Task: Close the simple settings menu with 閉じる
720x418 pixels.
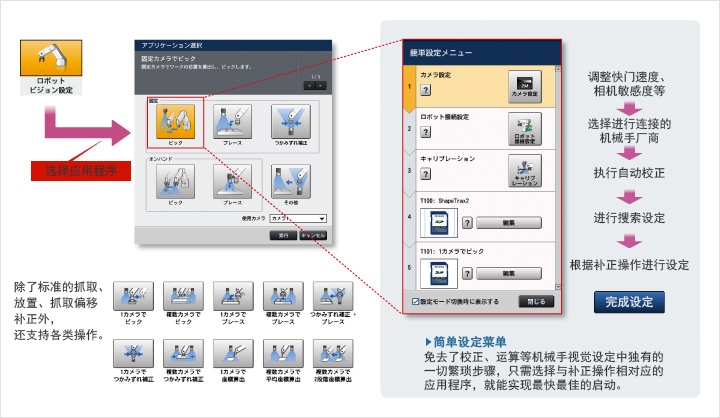Action: pos(535,300)
